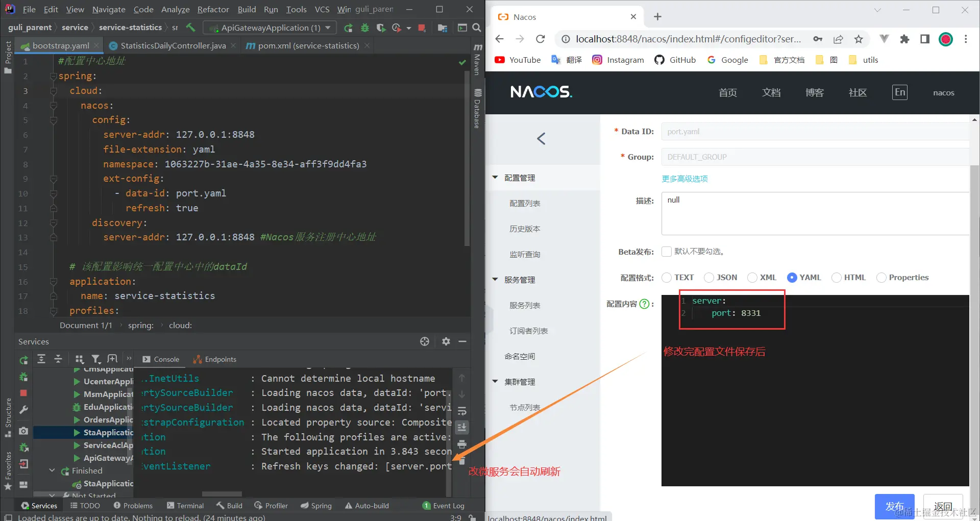
Task: Click the Build hammer icon in IntelliJ toolbar
Action: [190, 28]
